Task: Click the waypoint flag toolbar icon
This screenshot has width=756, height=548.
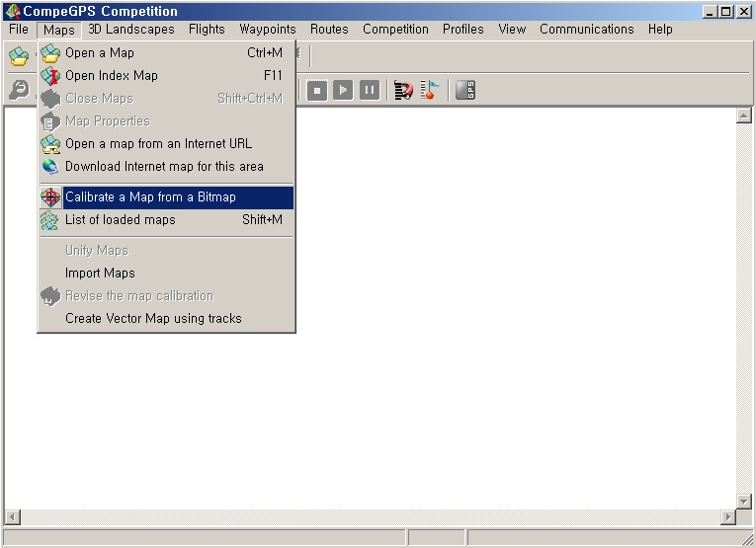Action: tap(429, 90)
